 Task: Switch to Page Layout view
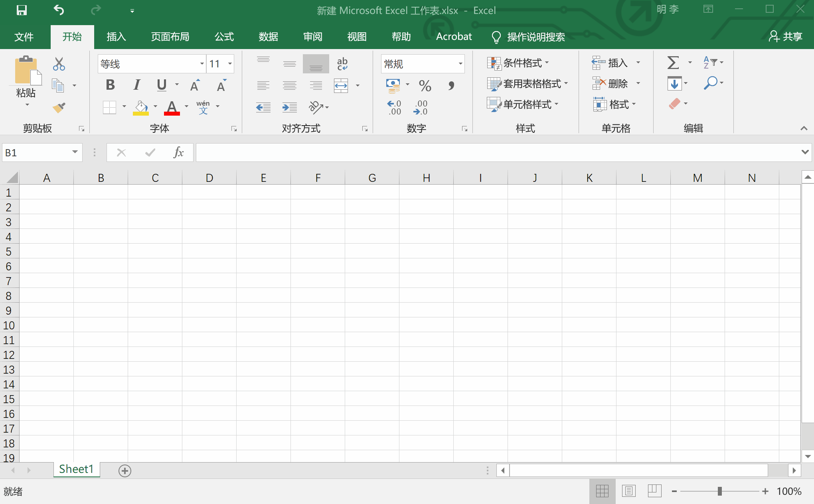coord(628,491)
